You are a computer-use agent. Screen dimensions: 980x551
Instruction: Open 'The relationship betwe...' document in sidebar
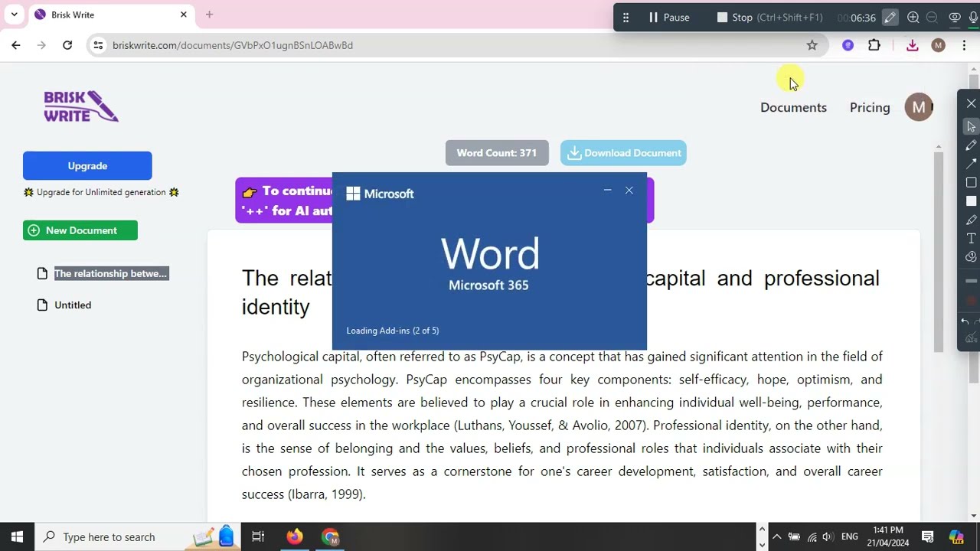point(110,273)
